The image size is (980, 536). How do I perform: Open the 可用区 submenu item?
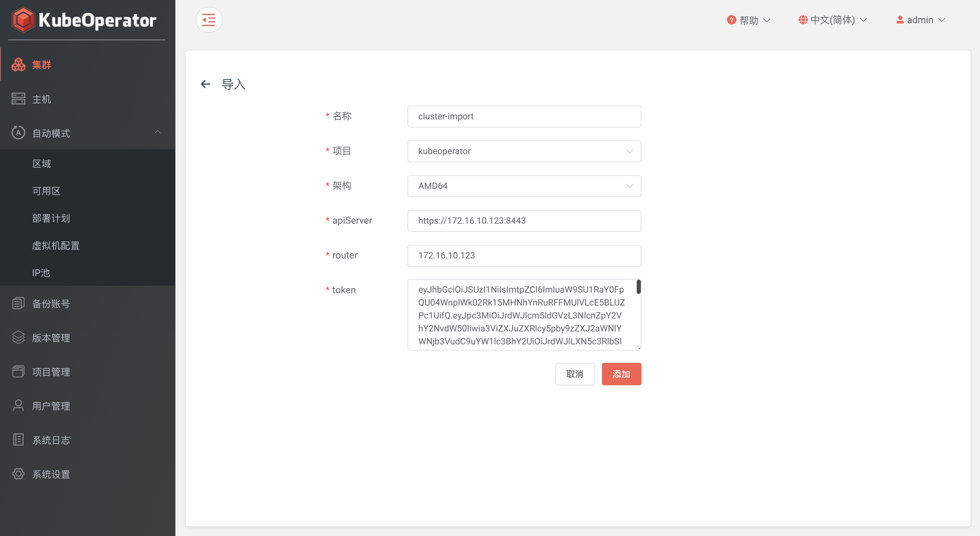(x=87, y=191)
